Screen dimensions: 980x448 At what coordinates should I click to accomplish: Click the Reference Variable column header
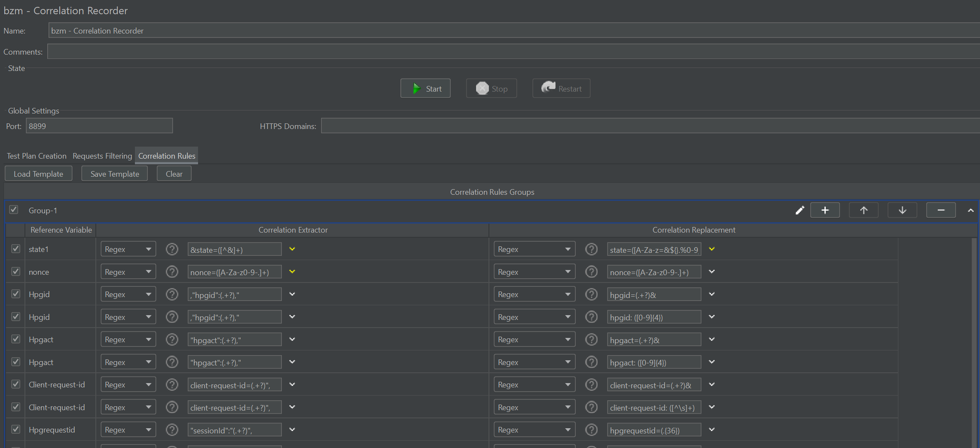[61, 230]
